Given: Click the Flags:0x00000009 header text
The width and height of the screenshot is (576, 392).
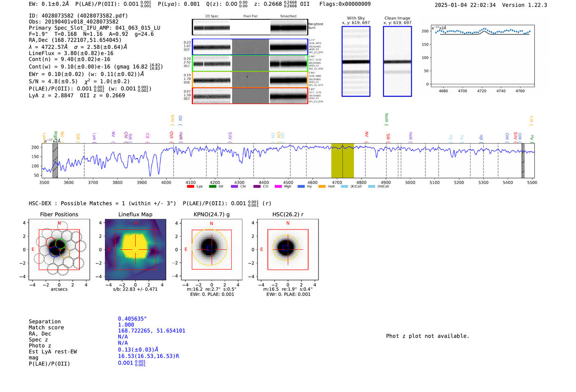Looking at the screenshot, I should coord(345,4).
